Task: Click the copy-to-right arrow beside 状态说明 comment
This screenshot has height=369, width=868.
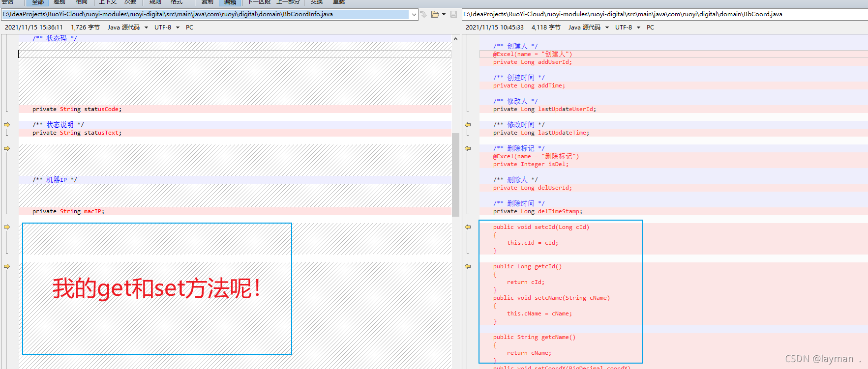Action: 7,125
